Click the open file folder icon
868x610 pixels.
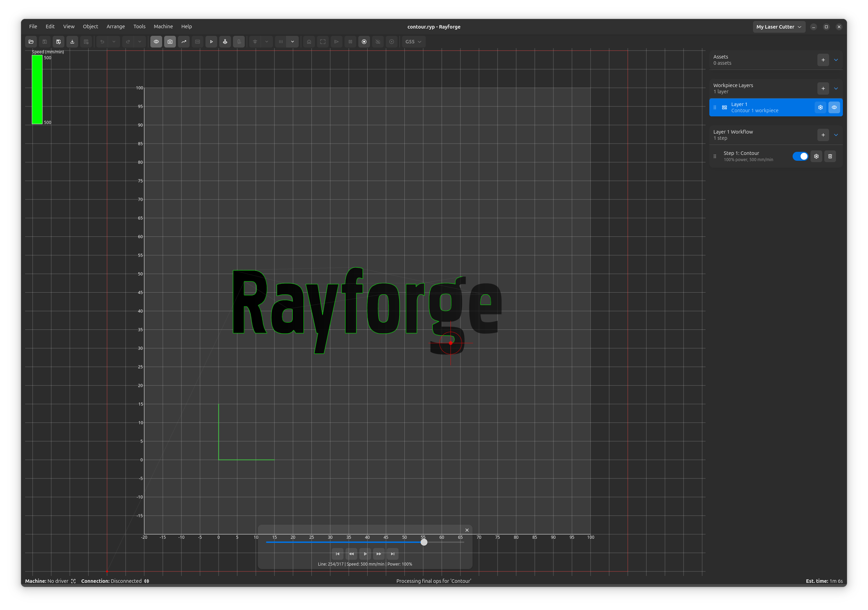point(31,42)
